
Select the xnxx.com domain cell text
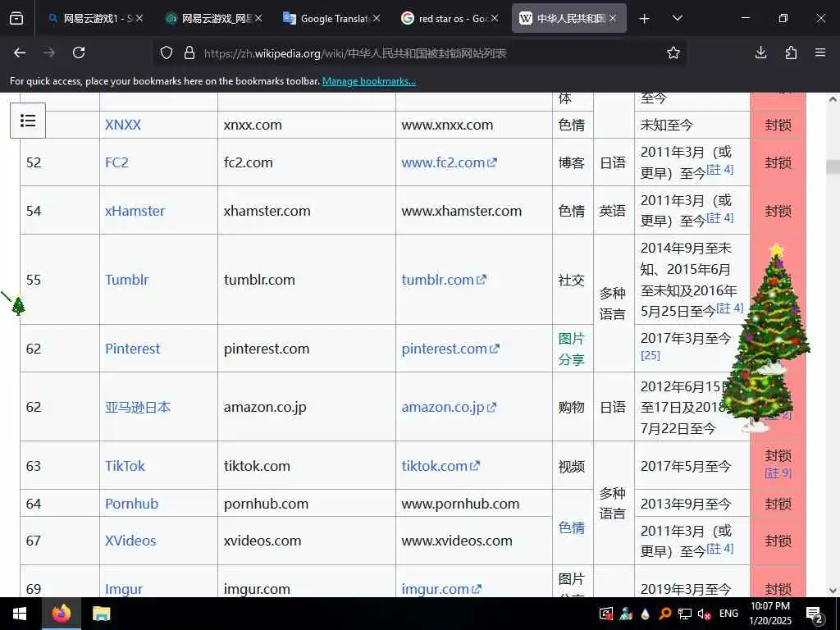coord(253,125)
